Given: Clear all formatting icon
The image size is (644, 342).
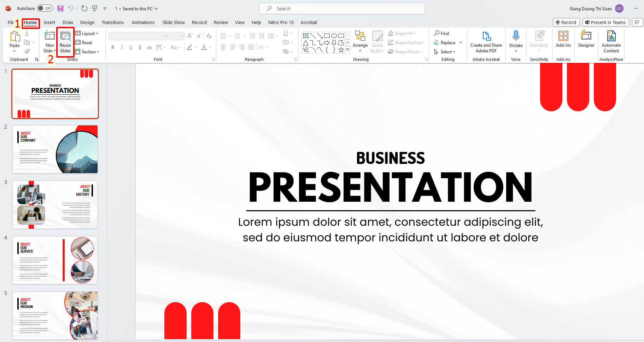Looking at the screenshot, I should 209,36.
